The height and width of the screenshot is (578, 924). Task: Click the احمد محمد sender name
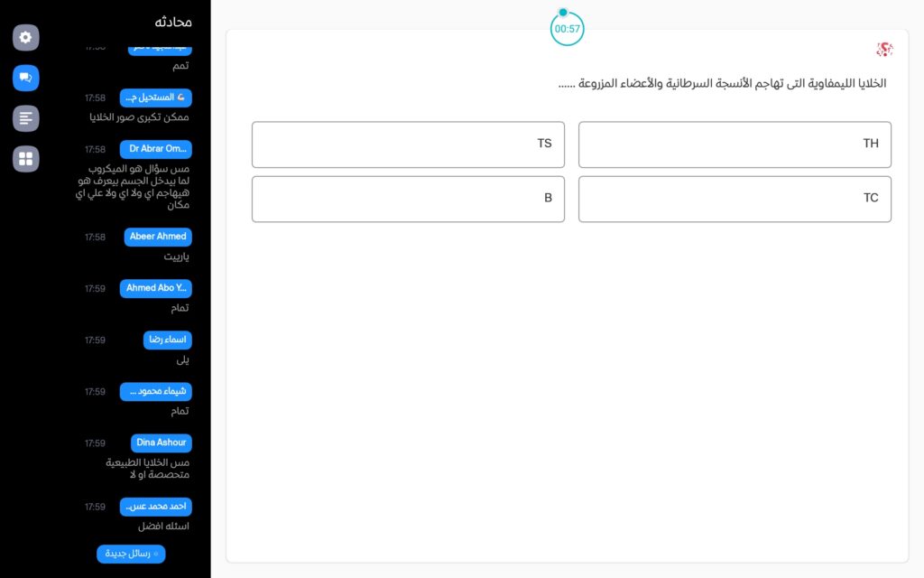[156, 507]
